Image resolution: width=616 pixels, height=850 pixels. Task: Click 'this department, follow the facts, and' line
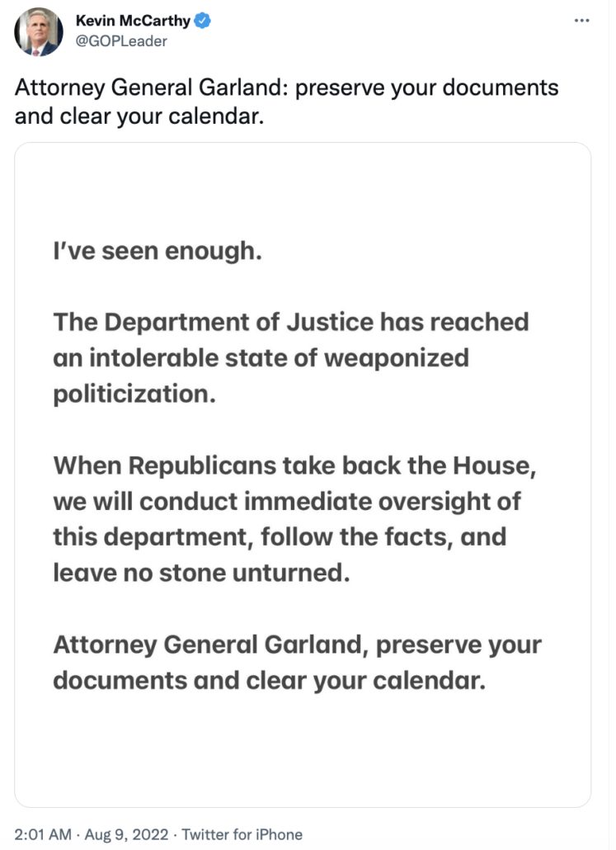click(x=280, y=537)
